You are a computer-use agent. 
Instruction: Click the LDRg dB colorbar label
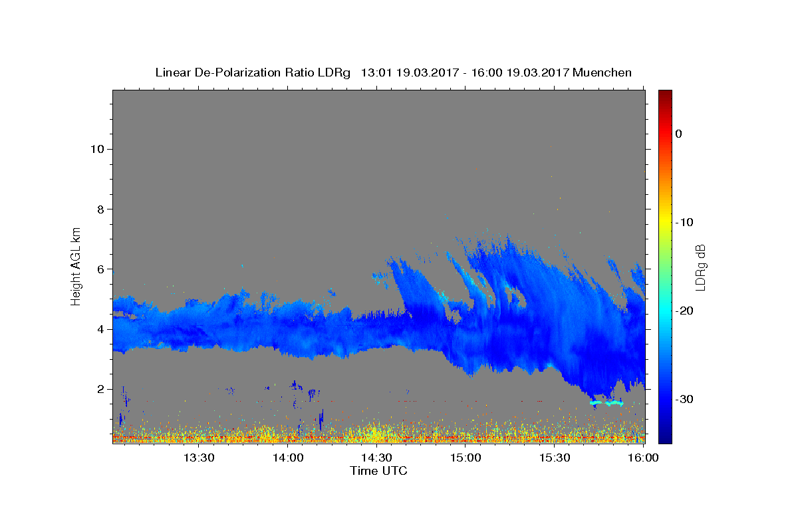[x=700, y=267]
